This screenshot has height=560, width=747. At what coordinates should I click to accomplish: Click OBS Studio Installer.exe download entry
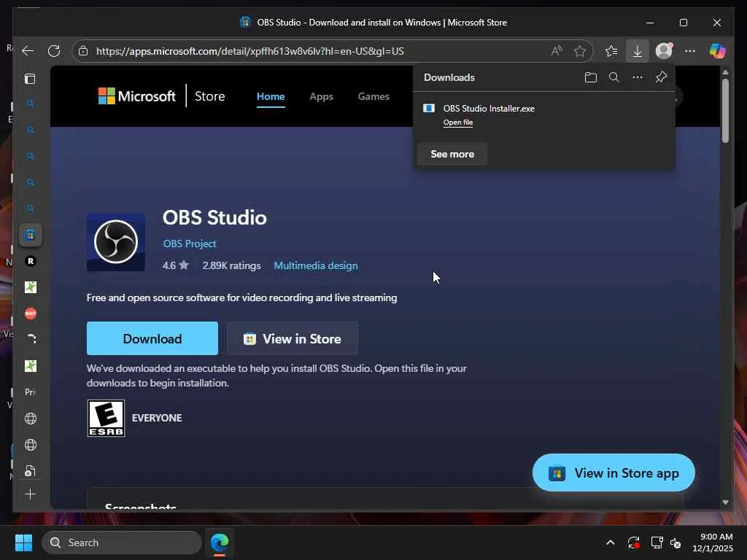489,109
